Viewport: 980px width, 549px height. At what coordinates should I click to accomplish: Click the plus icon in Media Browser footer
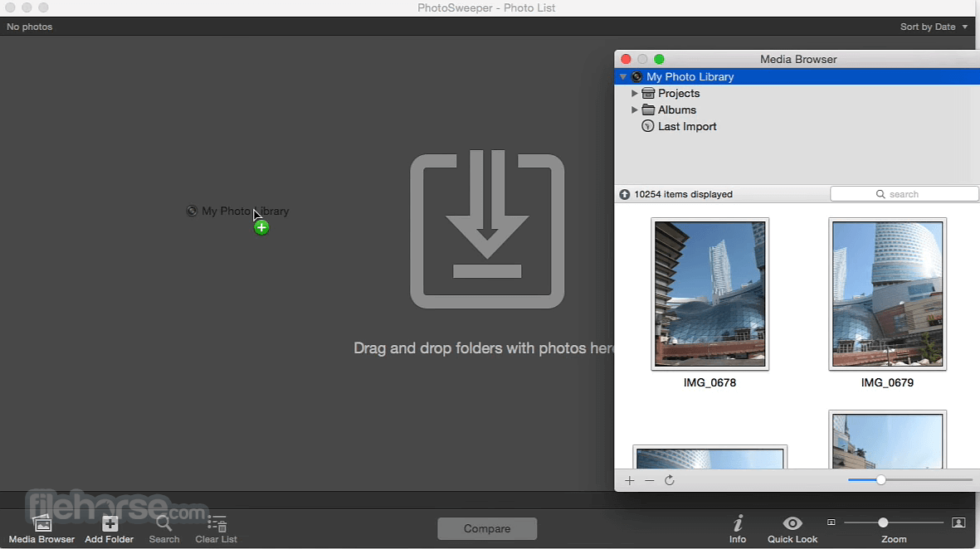[629, 480]
